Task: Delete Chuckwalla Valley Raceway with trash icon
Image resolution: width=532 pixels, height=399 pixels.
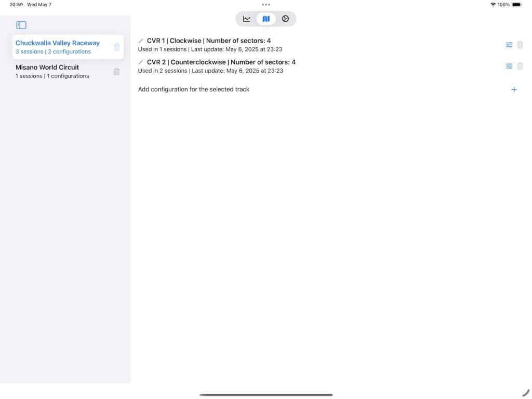Action: [117, 47]
